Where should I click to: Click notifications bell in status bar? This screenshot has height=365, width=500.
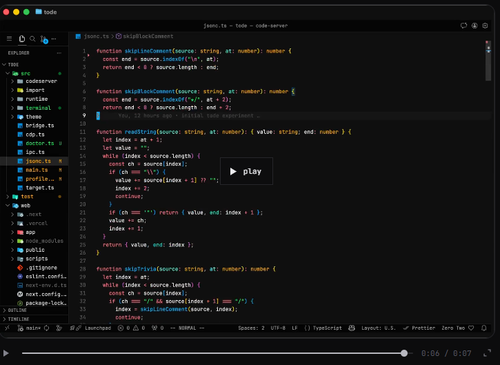point(484,328)
